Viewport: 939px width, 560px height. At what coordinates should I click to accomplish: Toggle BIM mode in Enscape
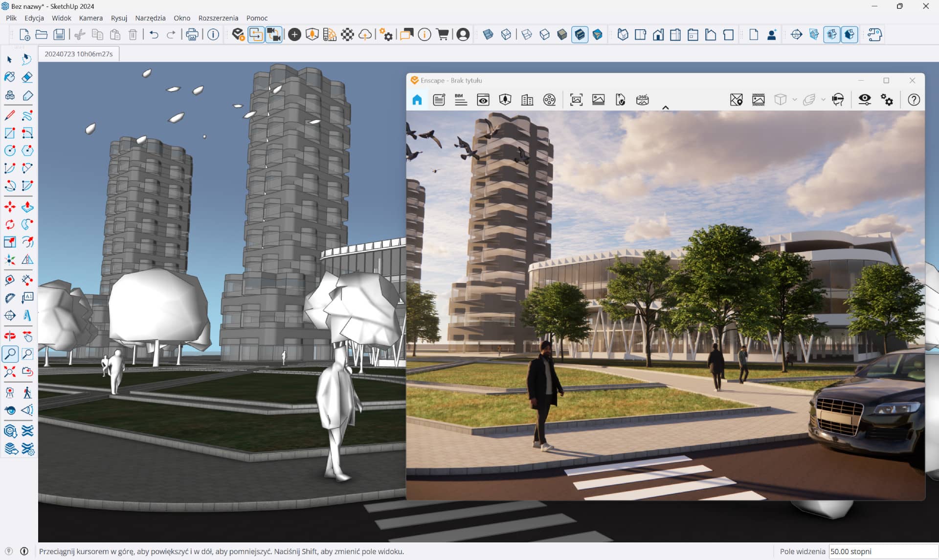(x=461, y=100)
